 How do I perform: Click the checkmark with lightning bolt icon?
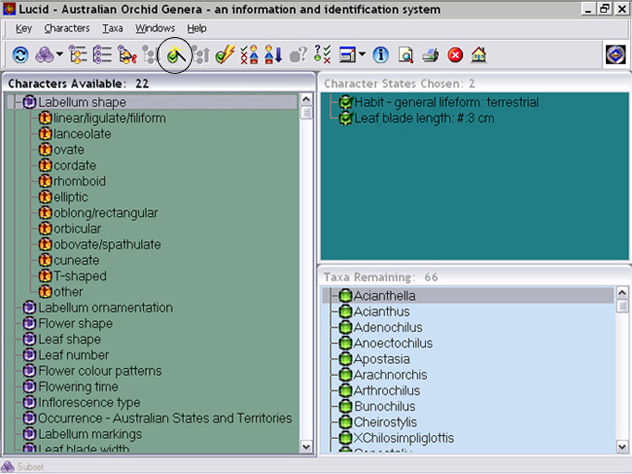pyautogui.click(x=225, y=55)
